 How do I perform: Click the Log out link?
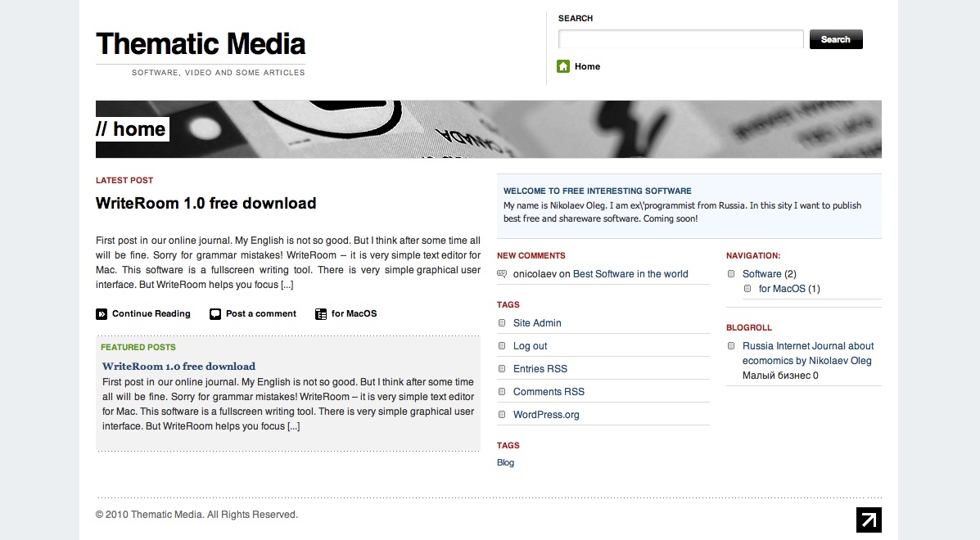click(x=530, y=346)
